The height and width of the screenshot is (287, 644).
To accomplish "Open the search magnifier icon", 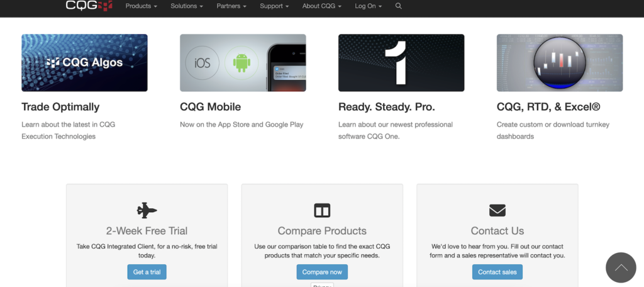I will (x=399, y=6).
